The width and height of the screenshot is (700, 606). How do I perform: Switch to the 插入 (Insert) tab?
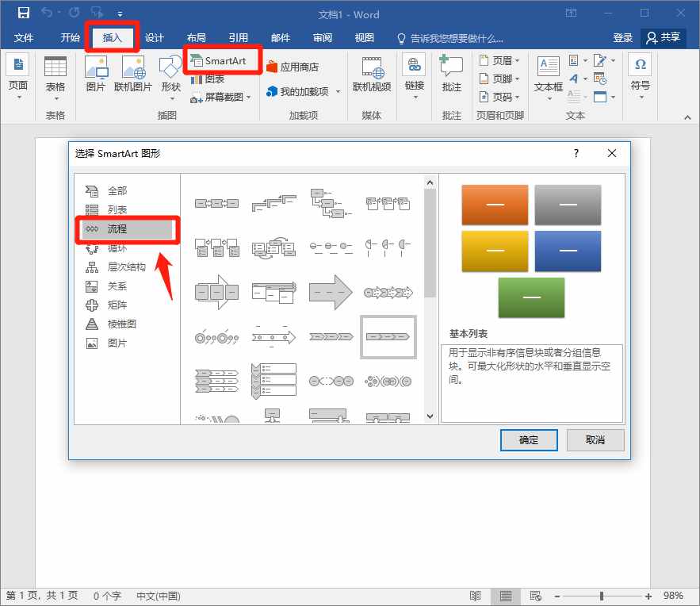(112, 38)
